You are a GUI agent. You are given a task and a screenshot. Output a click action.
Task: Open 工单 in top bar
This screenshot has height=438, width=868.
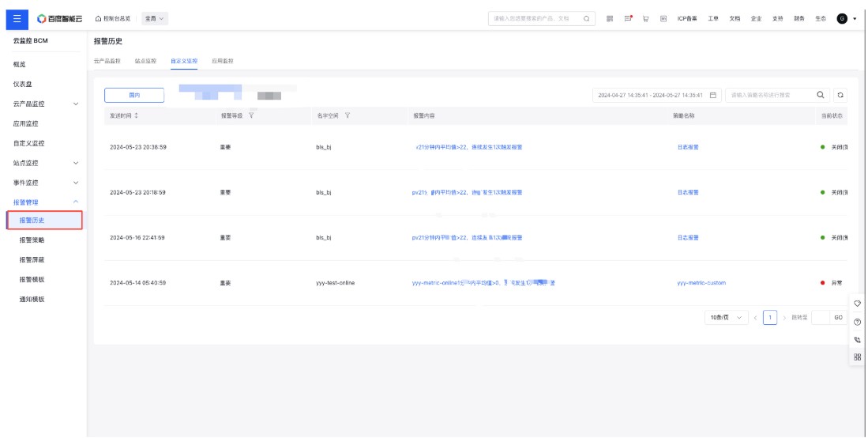713,18
